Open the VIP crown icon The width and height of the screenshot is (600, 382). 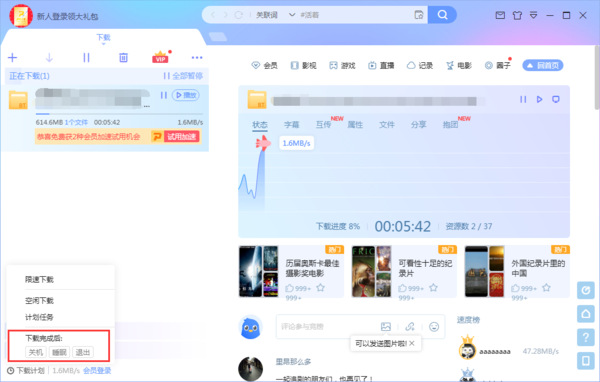click(160, 57)
